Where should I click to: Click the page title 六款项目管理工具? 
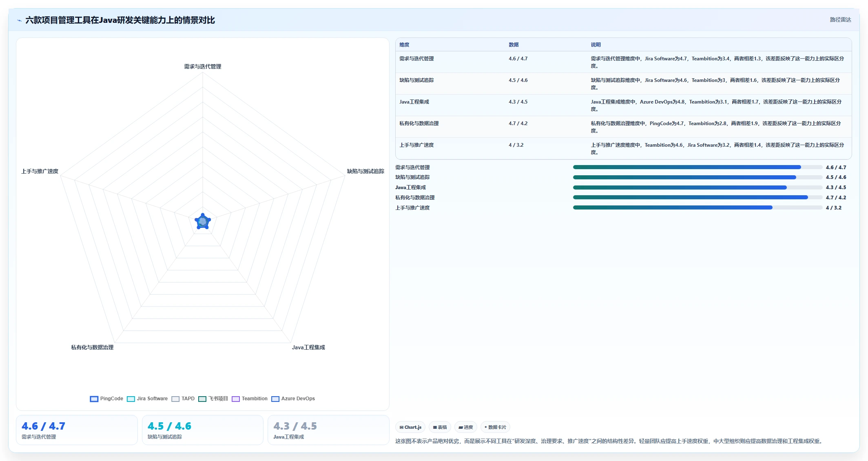[120, 20]
